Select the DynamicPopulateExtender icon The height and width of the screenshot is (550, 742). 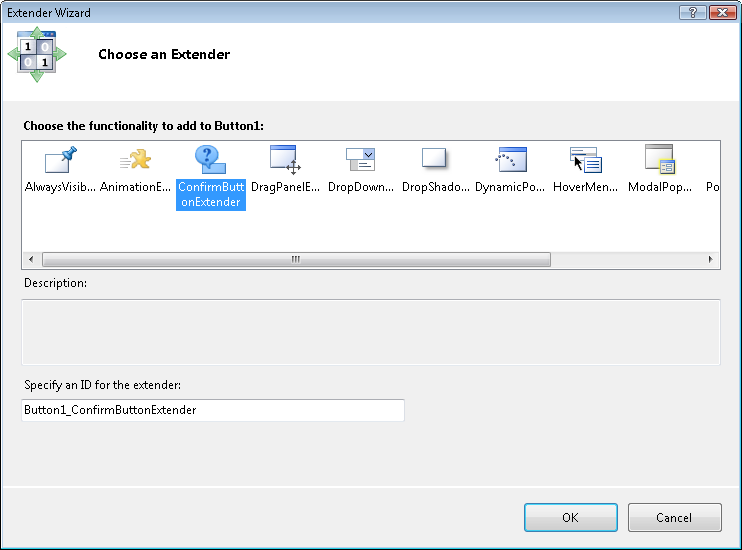coord(511,160)
